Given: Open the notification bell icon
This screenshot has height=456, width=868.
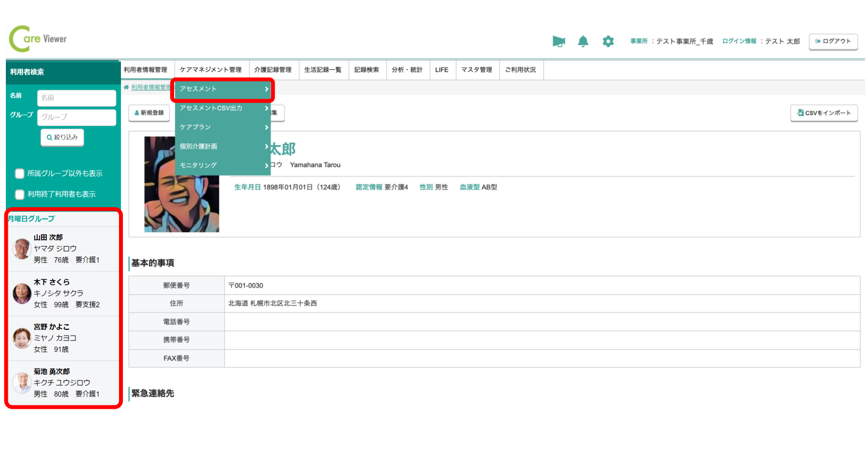Looking at the screenshot, I should tap(583, 41).
